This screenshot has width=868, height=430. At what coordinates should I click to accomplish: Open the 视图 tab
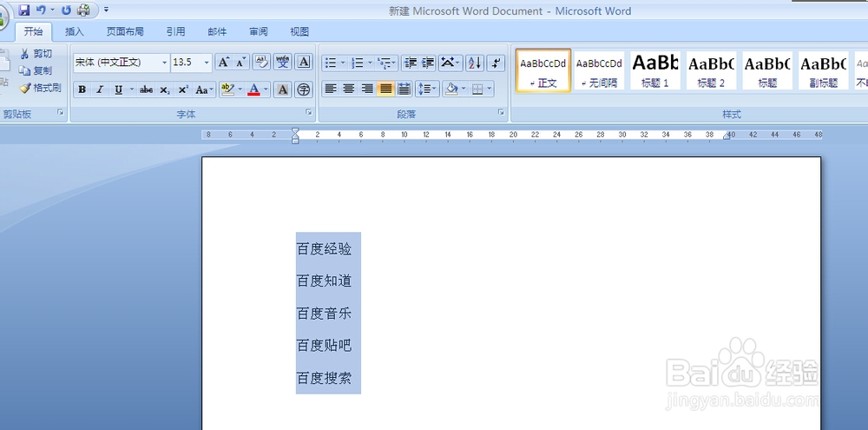point(299,31)
